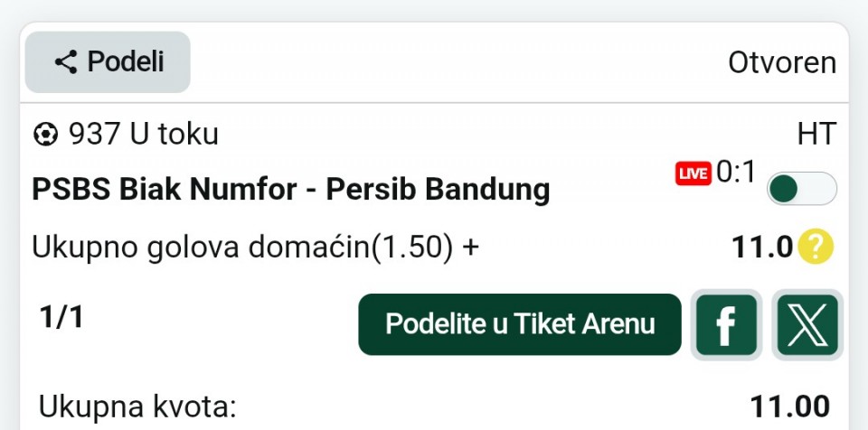
Task: Toggle the switch beside the live score
Action: point(801,189)
